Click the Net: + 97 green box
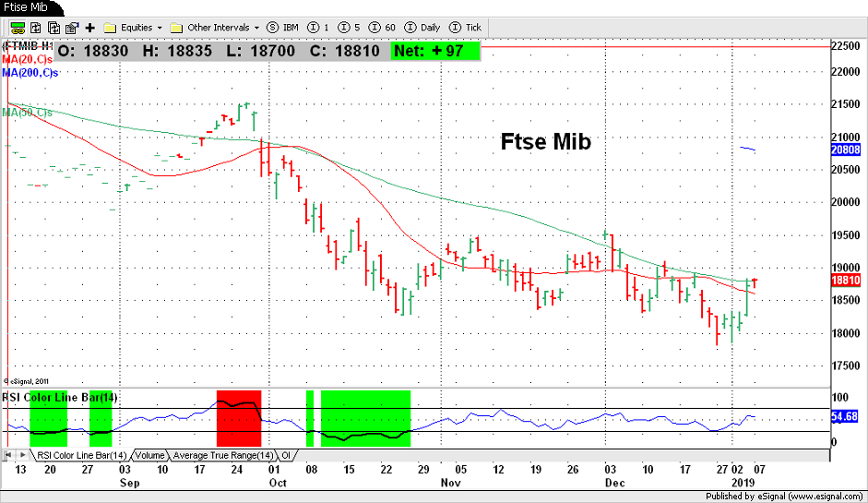The width and height of the screenshot is (868, 503). pyautogui.click(x=434, y=51)
